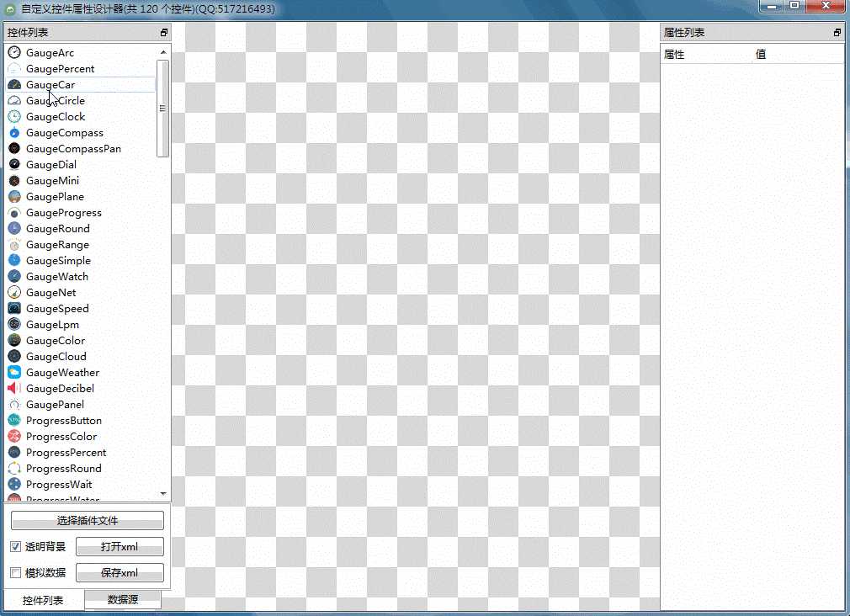
Task: Click the GaugeDial icon
Action: coord(14,165)
